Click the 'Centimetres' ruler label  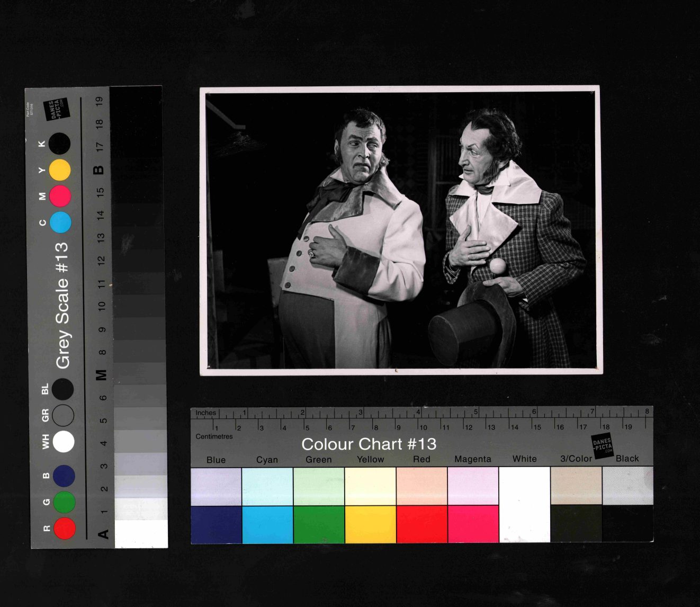(214, 436)
